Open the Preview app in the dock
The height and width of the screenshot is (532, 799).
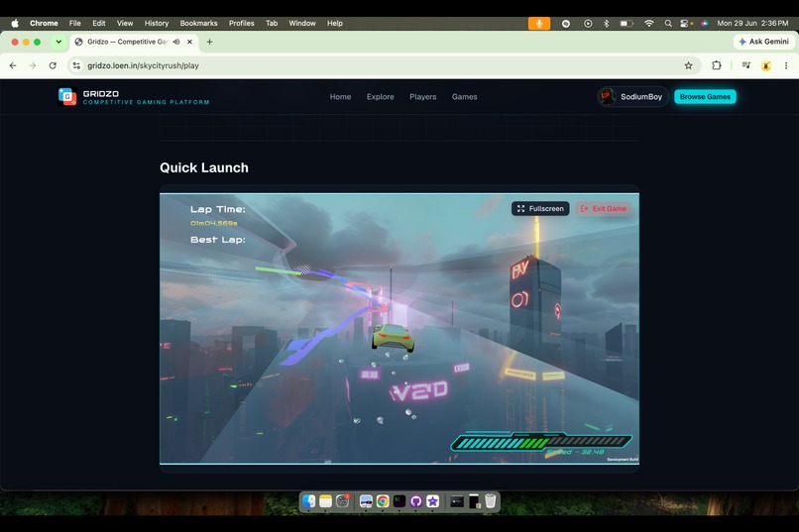coord(366,501)
